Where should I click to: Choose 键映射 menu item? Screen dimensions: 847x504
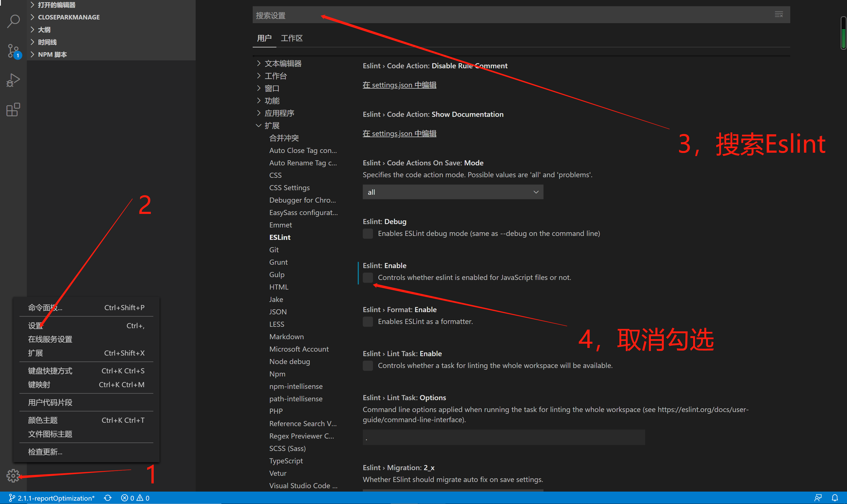(x=86, y=385)
